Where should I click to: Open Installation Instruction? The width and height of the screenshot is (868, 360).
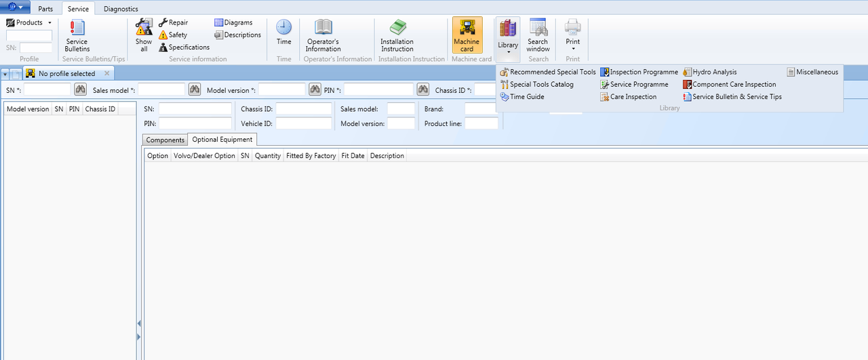coord(397,36)
